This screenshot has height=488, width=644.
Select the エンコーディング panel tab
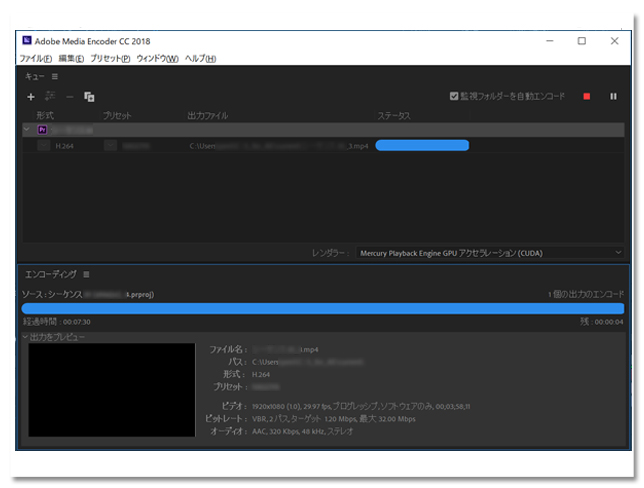(51, 274)
